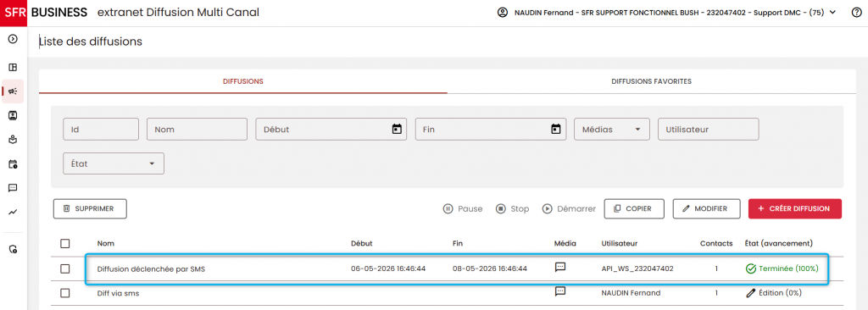
Task: Click SMS media icon for Diff via sms
Action: click(559, 291)
